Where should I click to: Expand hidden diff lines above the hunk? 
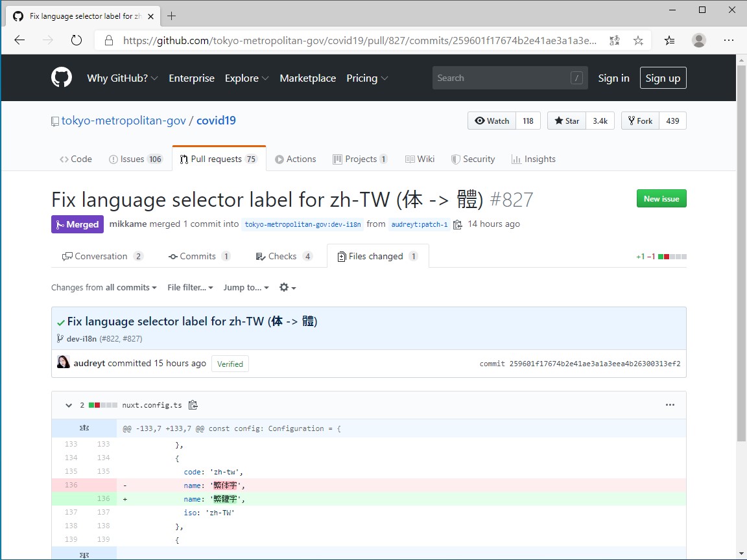[84, 428]
